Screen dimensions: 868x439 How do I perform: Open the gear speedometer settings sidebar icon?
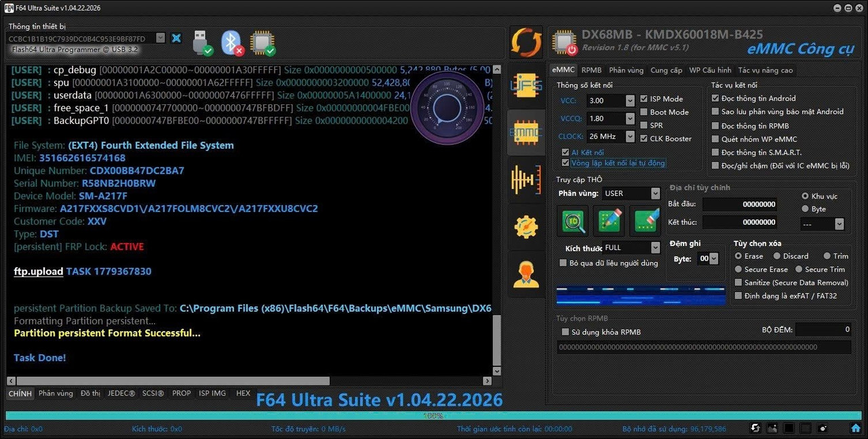[526, 227]
